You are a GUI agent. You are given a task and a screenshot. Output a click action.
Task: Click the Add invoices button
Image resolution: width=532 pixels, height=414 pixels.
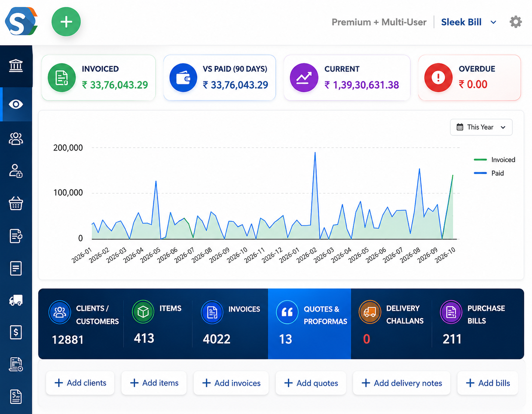click(x=231, y=383)
